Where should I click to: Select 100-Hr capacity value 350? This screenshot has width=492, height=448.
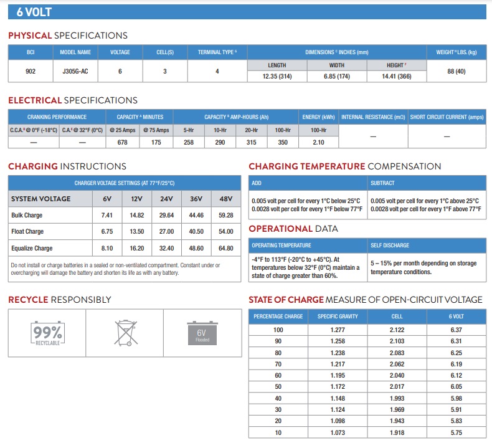click(283, 142)
